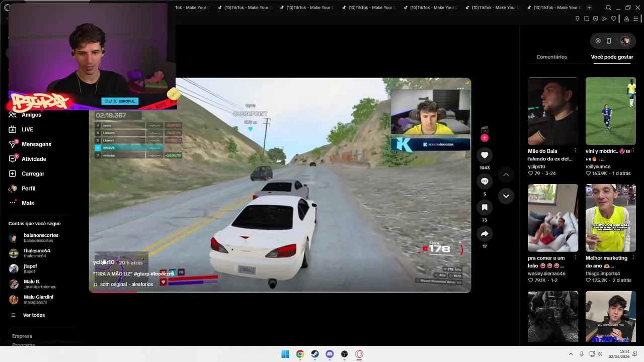Click browser snapshot icon in toolbar

pos(586,19)
